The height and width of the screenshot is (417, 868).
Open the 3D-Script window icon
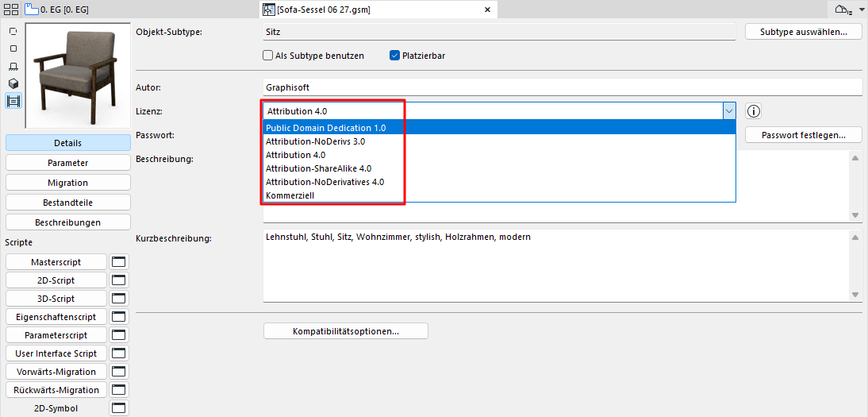tap(119, 299)
